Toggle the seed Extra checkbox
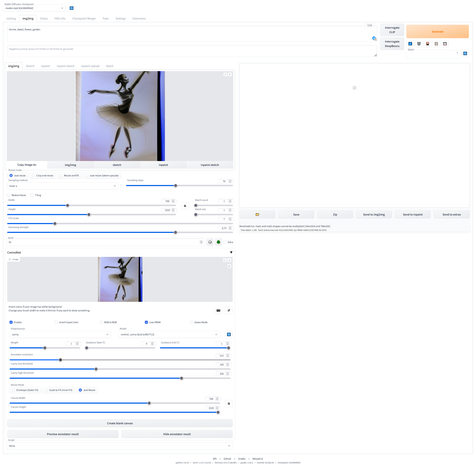The image size is (476, 469). 225,242
